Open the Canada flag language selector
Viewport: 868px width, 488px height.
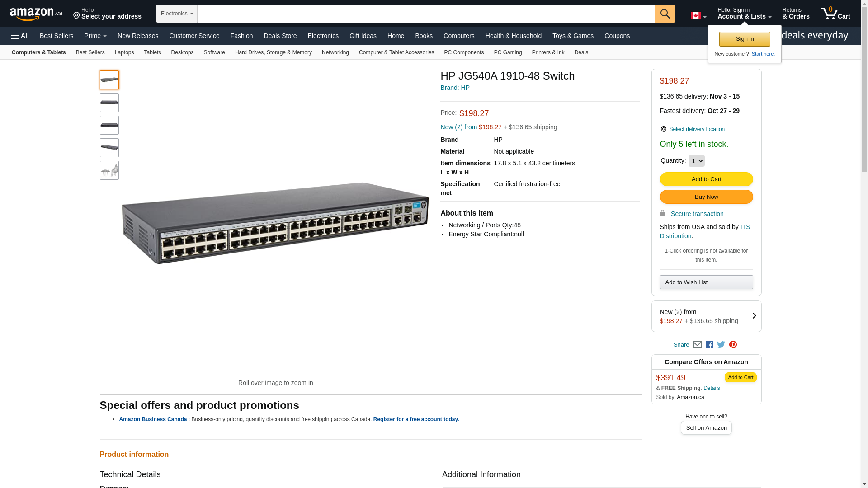[698, 16]
